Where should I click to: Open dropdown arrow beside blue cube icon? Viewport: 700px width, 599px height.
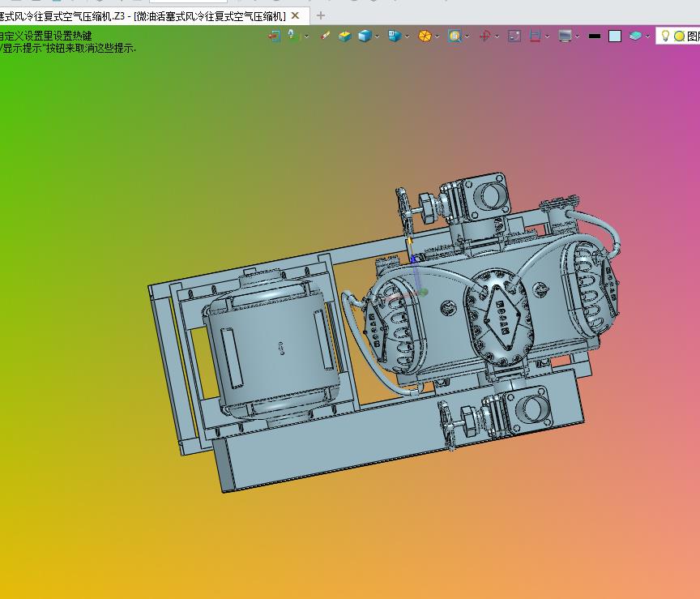[x=378, y=36]
